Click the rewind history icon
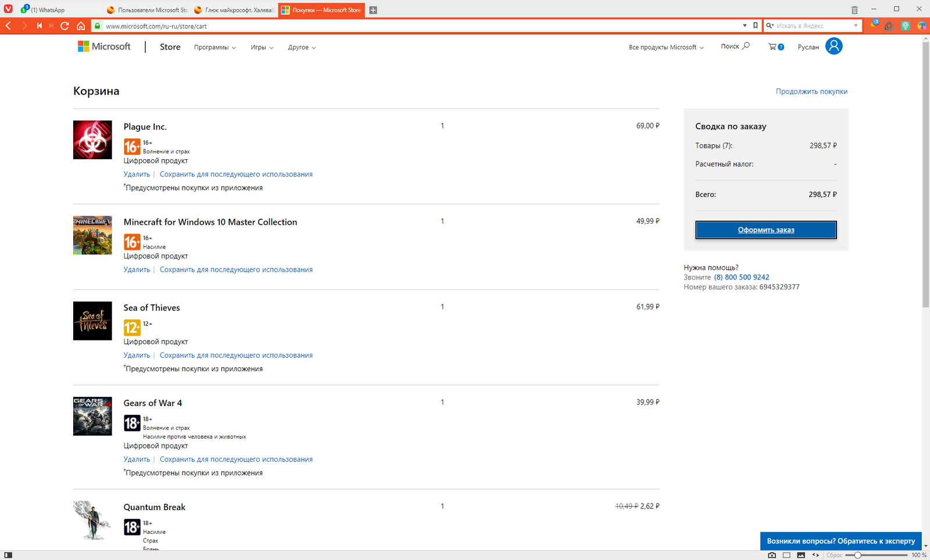930x560 pixels. point(39,26)
